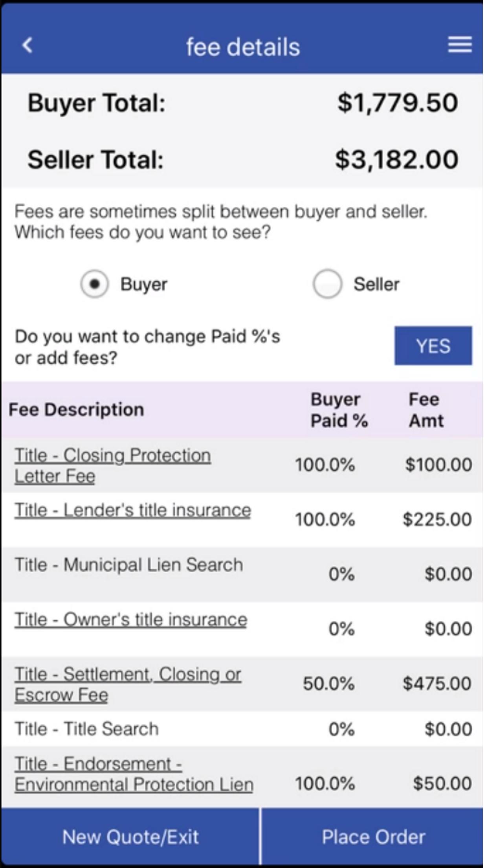Image resolution: width=488 pixels, height=868 pixels.
Task: Open the hamburger menu icon
Action: [x=460, y=44]
